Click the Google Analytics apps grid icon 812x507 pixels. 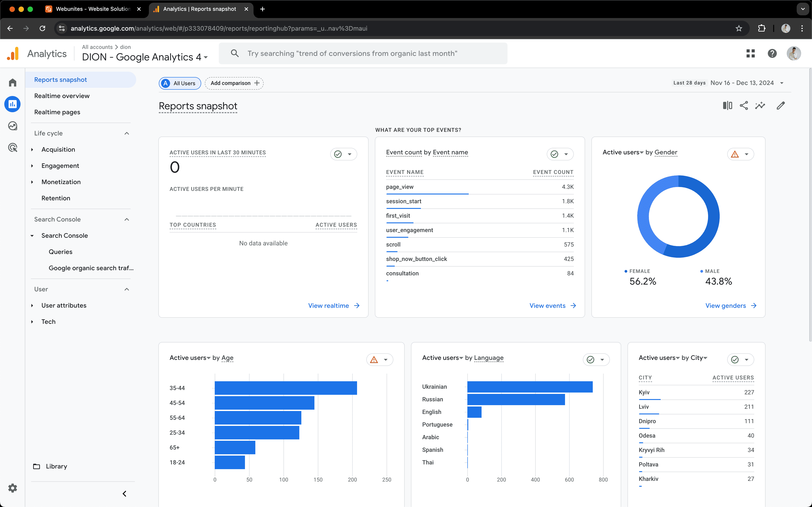pyautogui.click(x=751, y=53)
